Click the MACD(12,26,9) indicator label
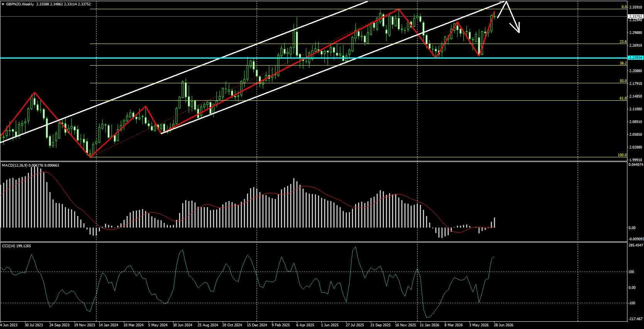The image size is (644, 329). [x=14, y=165]
